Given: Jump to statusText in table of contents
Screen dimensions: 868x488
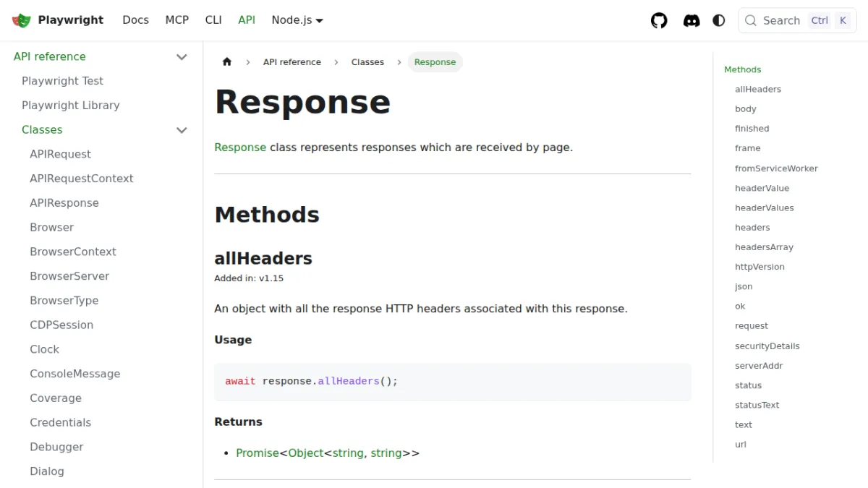Looking at the screenshot, I should (x=757, y=406).
